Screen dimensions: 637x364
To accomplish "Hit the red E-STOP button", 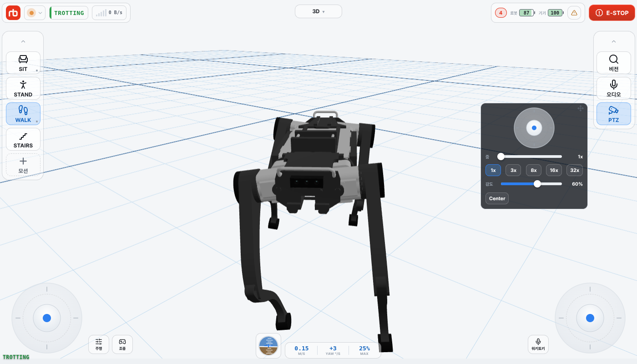I will coord(612,13).
